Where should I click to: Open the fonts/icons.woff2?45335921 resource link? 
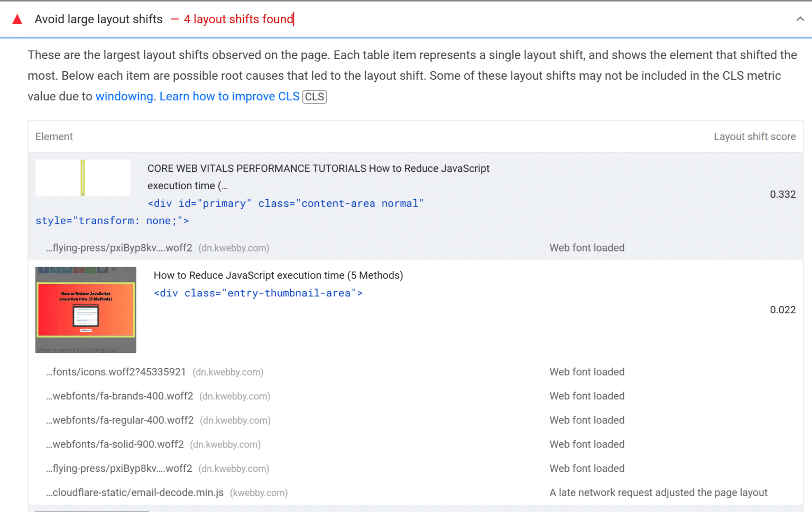pyautogui.click(x=116, y=372)
